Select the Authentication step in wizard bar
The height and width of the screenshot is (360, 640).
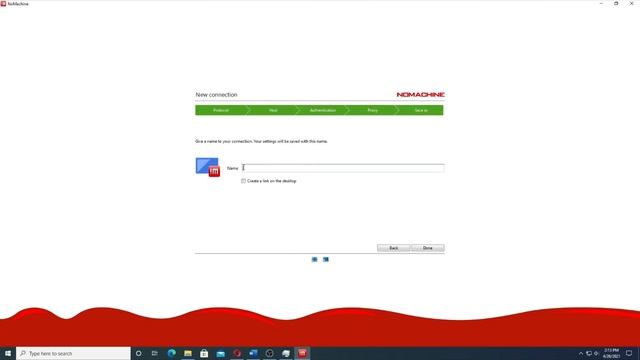pyautogui.click(x=322, y=110)
